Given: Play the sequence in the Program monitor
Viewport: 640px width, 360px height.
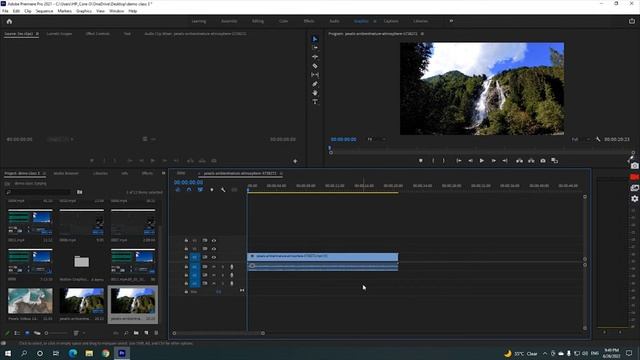Looking at the screenshot, I should click(482, 161).
